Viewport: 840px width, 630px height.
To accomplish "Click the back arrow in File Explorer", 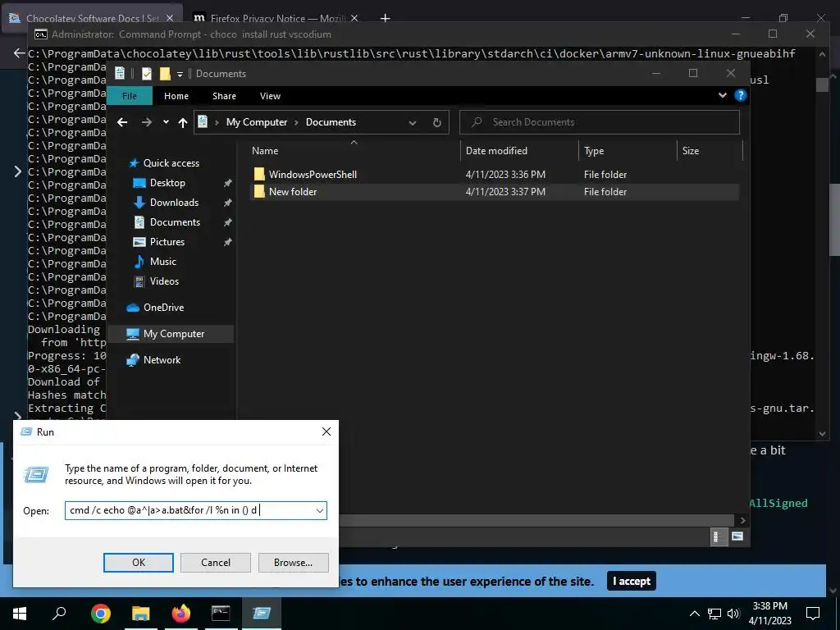I will tap(122, 122).
